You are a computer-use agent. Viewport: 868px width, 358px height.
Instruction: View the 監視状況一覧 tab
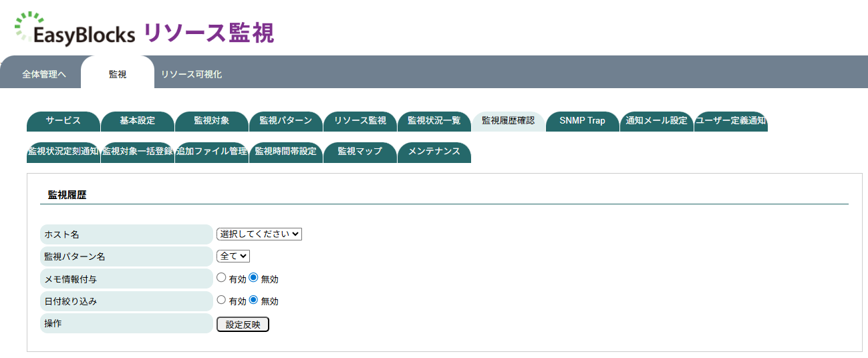(434, 121)
